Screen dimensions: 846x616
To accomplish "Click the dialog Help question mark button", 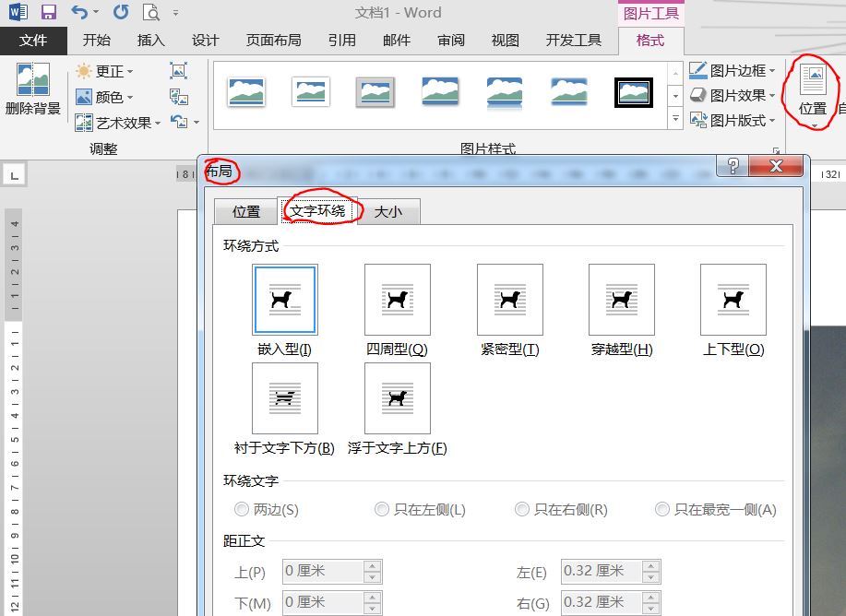I will (733, 166).
